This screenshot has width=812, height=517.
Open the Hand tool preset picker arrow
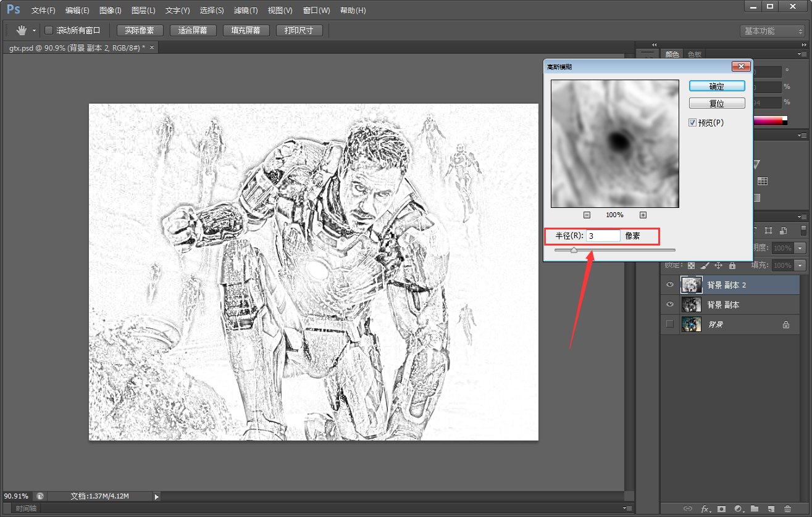pyautogui.click(x=34, y=30)
